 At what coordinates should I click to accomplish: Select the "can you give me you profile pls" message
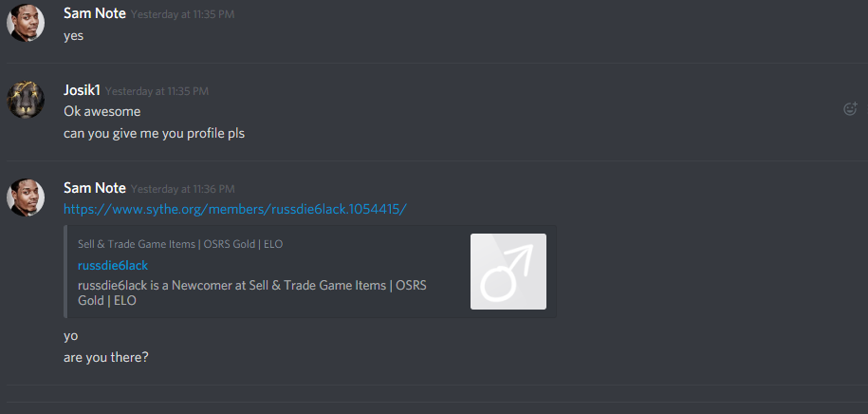154,134
